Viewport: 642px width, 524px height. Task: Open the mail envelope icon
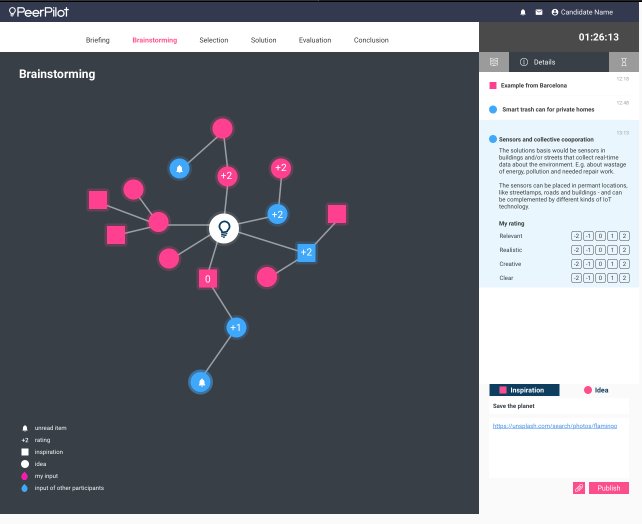point(539,12)
